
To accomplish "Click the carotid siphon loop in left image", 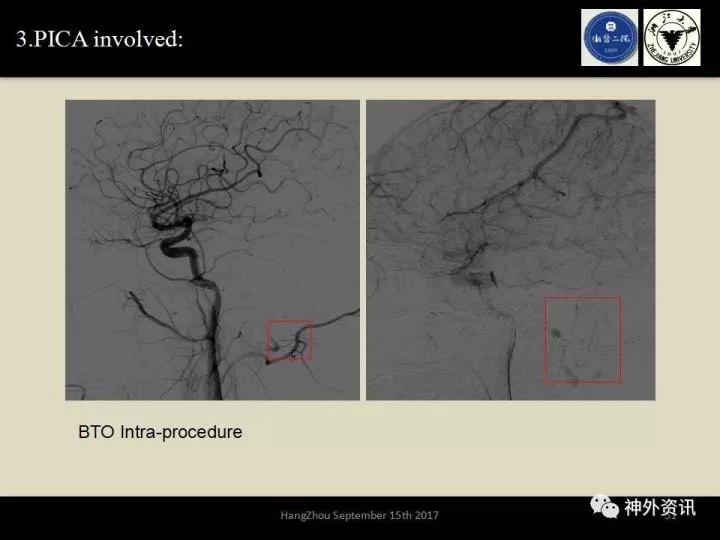I will tap(178, 240).
